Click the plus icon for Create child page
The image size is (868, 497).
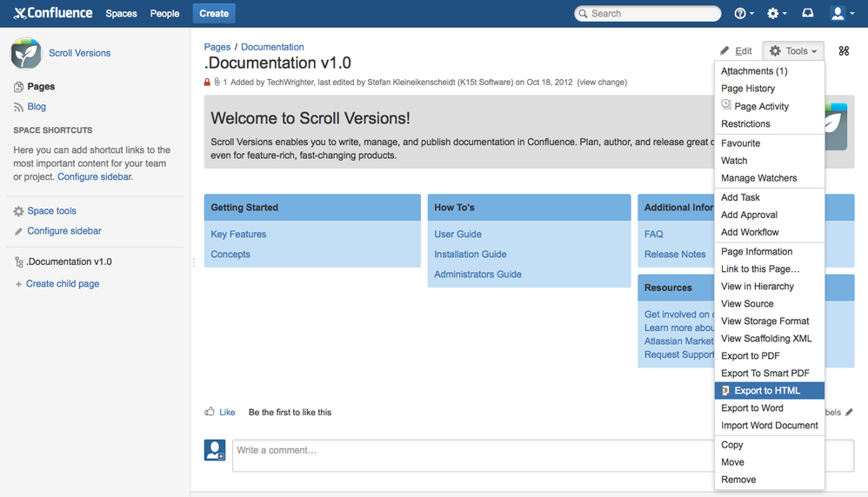click(x=18, y=284)
